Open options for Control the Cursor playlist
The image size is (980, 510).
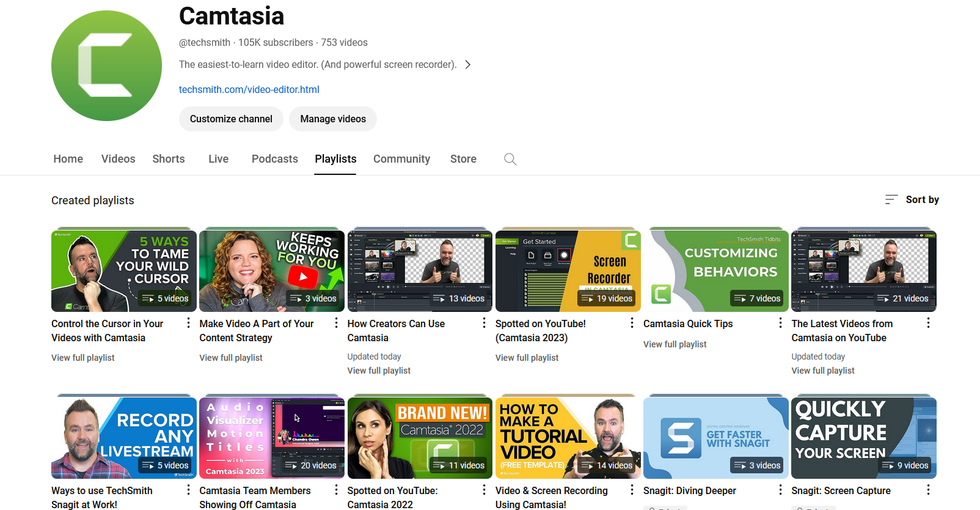pyautogui.click(x=188, y=323)
